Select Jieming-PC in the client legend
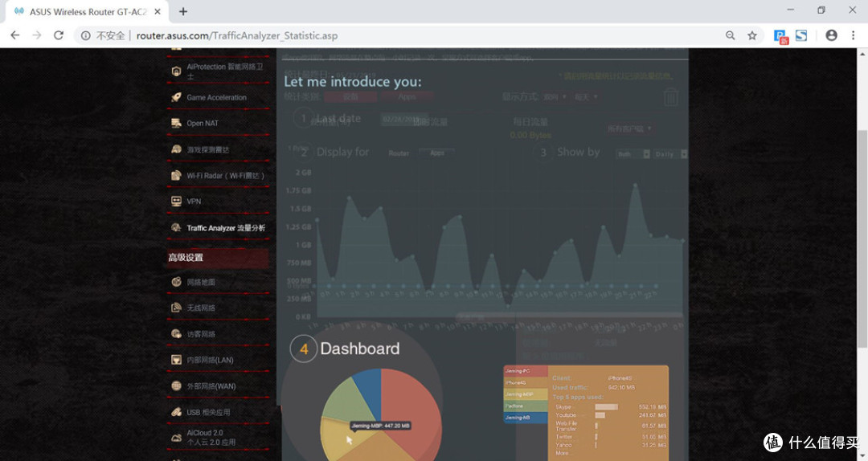 526,371
